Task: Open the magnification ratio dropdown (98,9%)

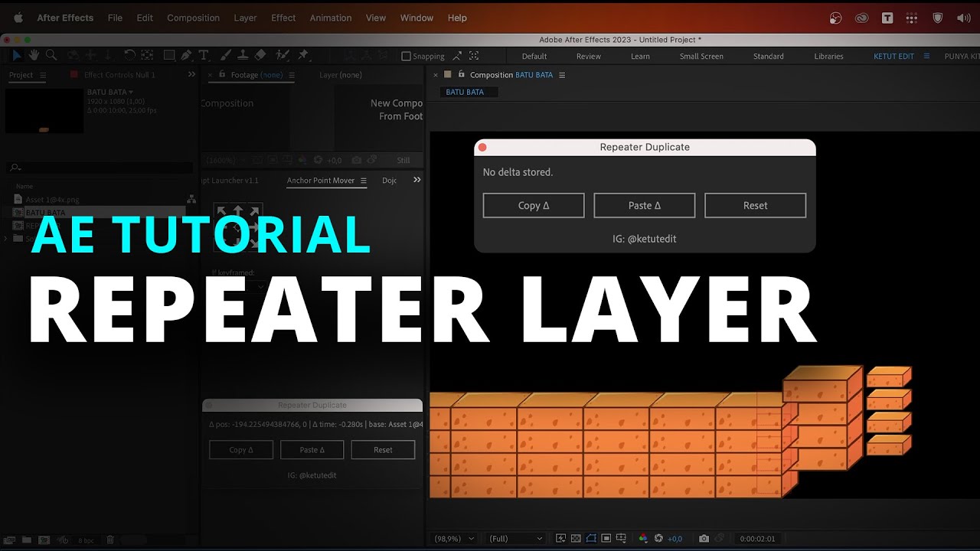Action: pos(454,539)
